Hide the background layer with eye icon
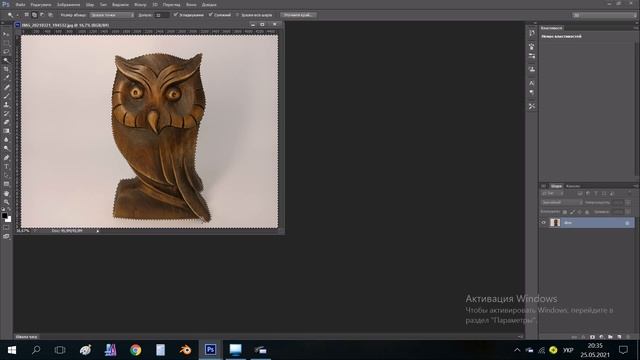The image size is (640, 360). coord(544,222)
